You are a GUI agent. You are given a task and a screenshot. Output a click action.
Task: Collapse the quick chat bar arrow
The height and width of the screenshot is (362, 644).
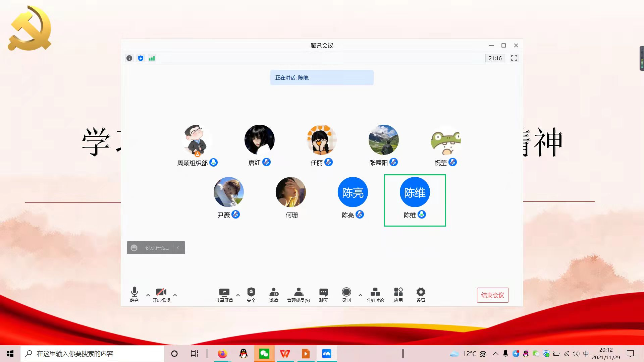pos(178,248)
